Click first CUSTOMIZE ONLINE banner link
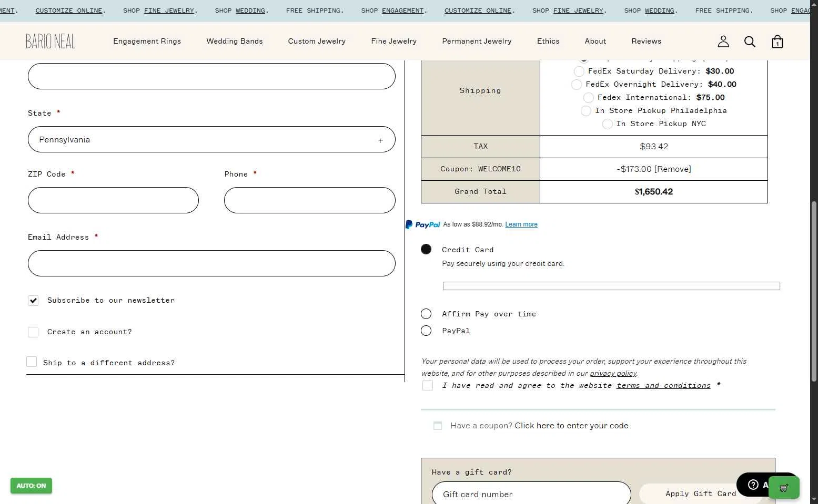Viewport: 818px width, 504px height. coord(68,11)
